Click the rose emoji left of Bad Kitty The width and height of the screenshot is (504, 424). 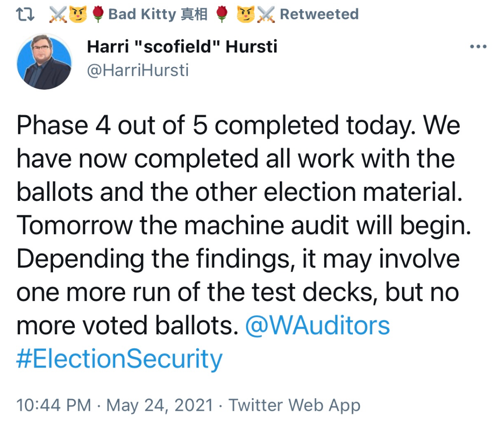click(x=98, y=14)
